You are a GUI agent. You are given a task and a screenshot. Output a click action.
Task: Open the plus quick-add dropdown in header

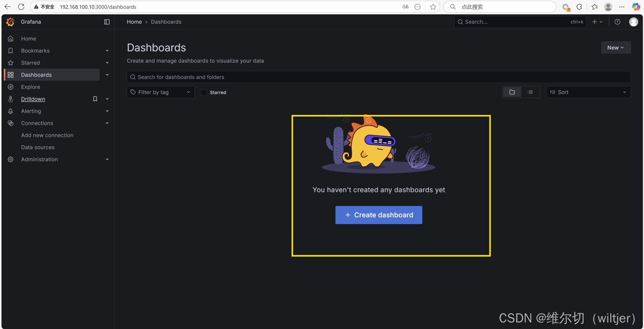(x=597, y=22)
